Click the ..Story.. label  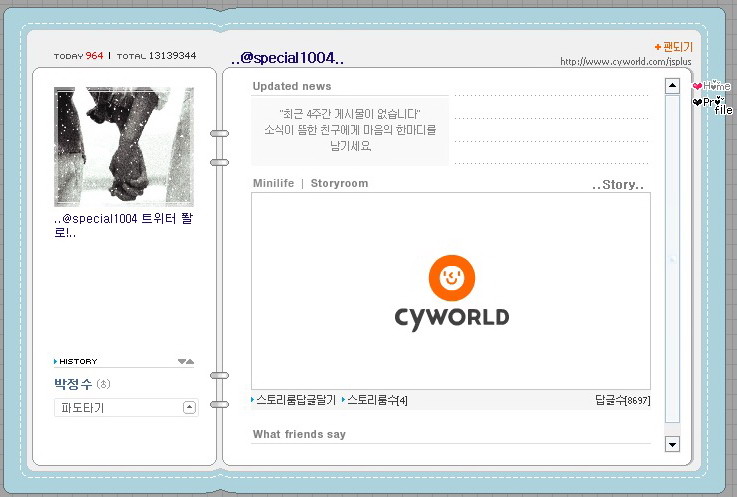pos(618,185)
